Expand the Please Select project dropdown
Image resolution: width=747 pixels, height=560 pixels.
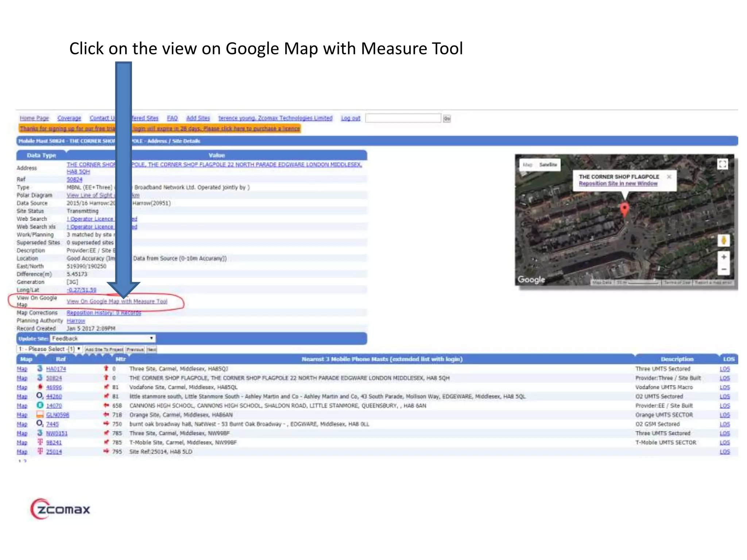point(50,349)
